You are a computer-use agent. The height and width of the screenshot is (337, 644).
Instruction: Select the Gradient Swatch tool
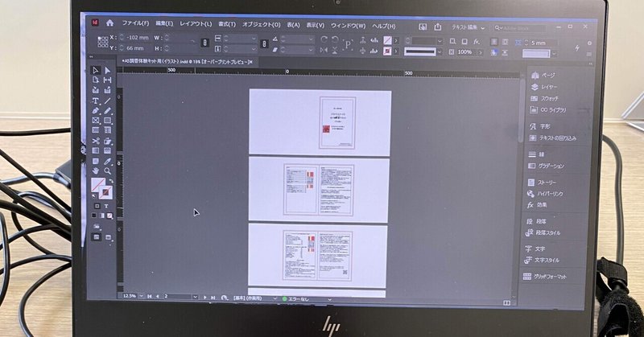point(95,150)
